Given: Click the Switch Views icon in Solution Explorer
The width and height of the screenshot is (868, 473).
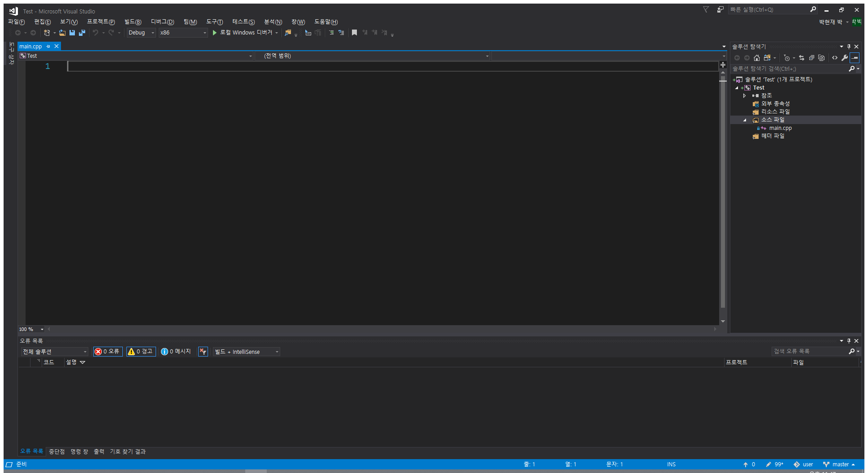Looking at the screenshot, I should coord(768,58).
